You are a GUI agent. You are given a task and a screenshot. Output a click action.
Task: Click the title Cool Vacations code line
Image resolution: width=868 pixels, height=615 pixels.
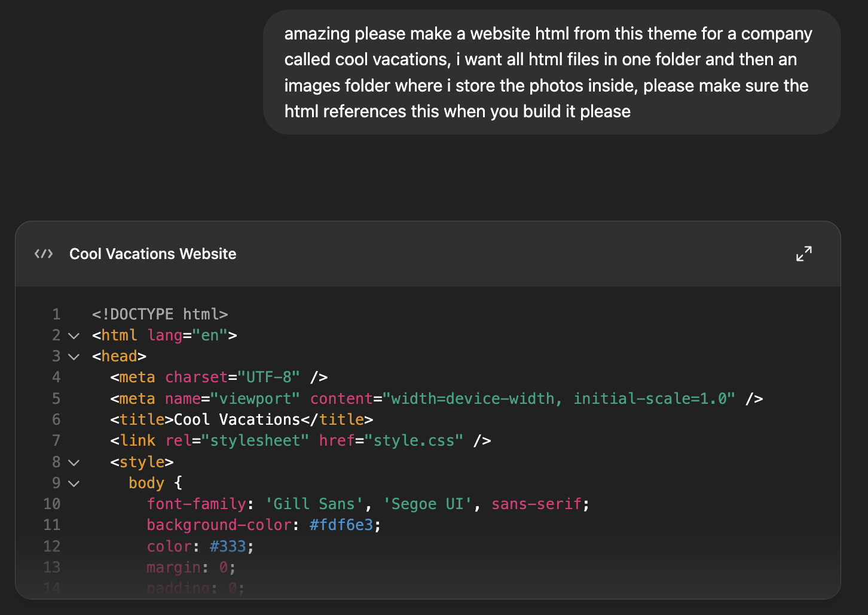point(242,419)
